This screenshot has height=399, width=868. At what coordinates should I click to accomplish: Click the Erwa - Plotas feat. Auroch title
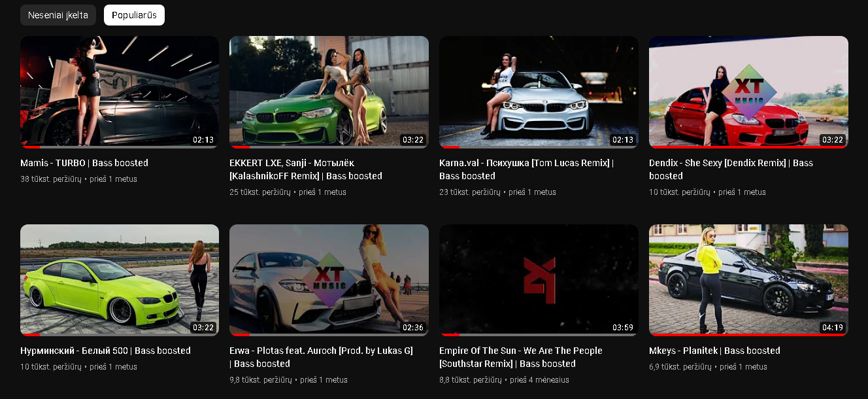pos(321,357)
